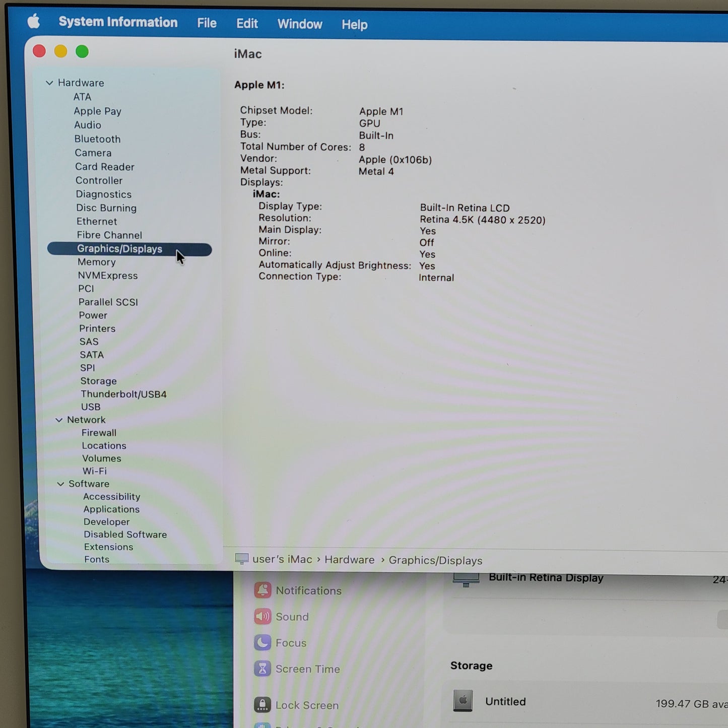This screenshot has height=728, width=728.
Task: Select Apple Pay in the sidebar
Action: [97, 111]
